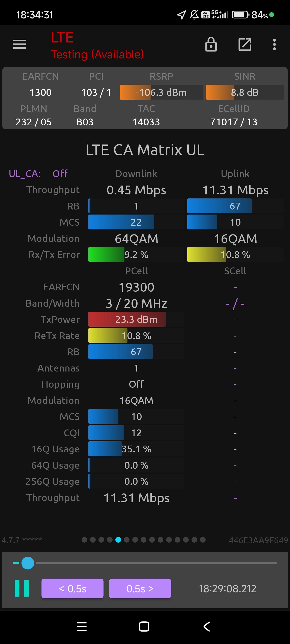Tap the RSRP -106.3 dBm bar

161,92
